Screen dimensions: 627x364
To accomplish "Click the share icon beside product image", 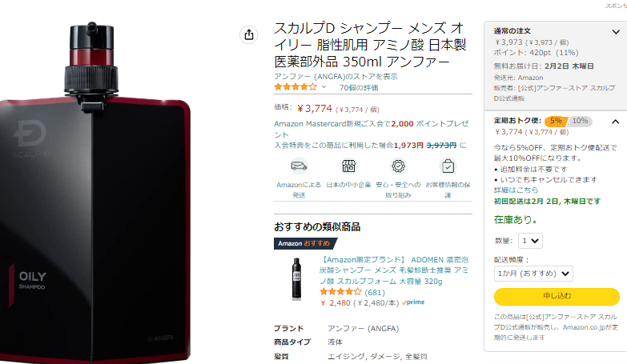I will point(249,34).
